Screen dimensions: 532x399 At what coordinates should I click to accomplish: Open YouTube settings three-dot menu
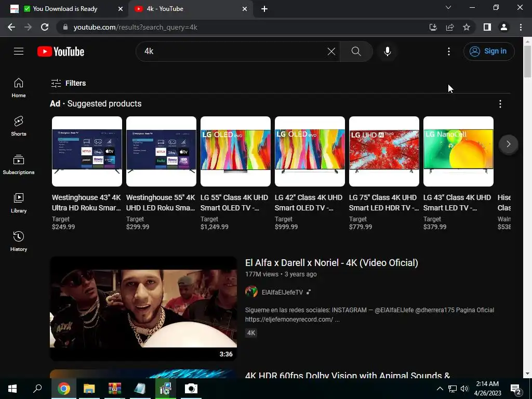[448, 51]
